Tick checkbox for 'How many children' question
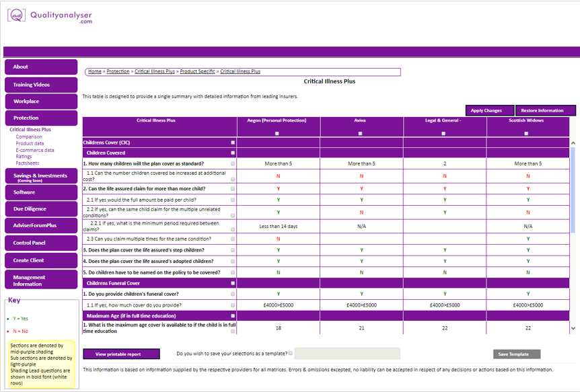 pos(233,163)
